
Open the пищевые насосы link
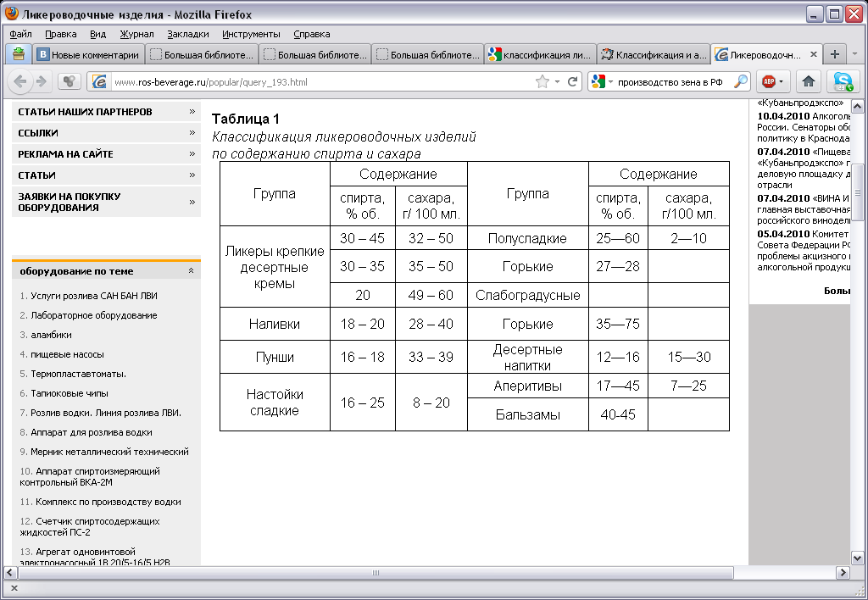(68, 354)
